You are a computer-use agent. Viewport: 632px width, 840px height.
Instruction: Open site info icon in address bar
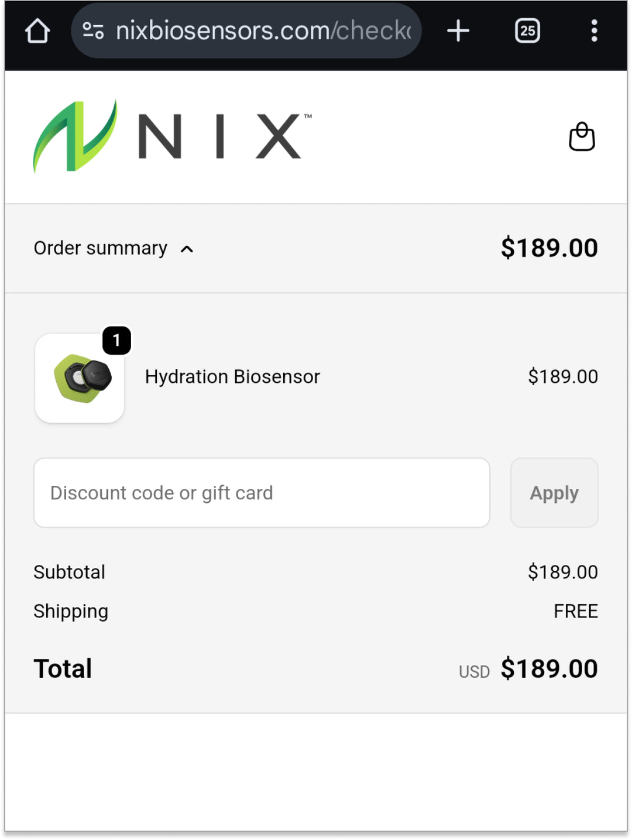pos(93,30)
